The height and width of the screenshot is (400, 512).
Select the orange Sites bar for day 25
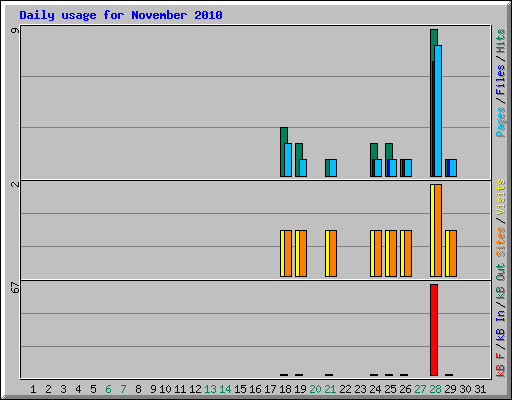point(393,253)
